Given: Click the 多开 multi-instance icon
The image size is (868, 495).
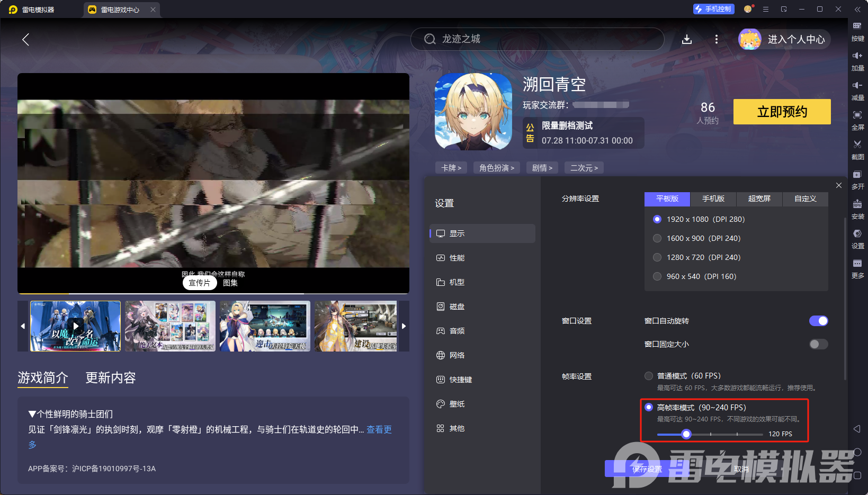Looking at the screenshot, I should (857, 174).
